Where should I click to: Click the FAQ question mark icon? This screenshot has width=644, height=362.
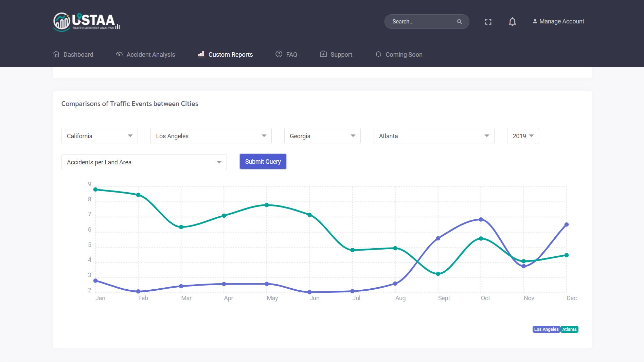[x=279, y=54]
